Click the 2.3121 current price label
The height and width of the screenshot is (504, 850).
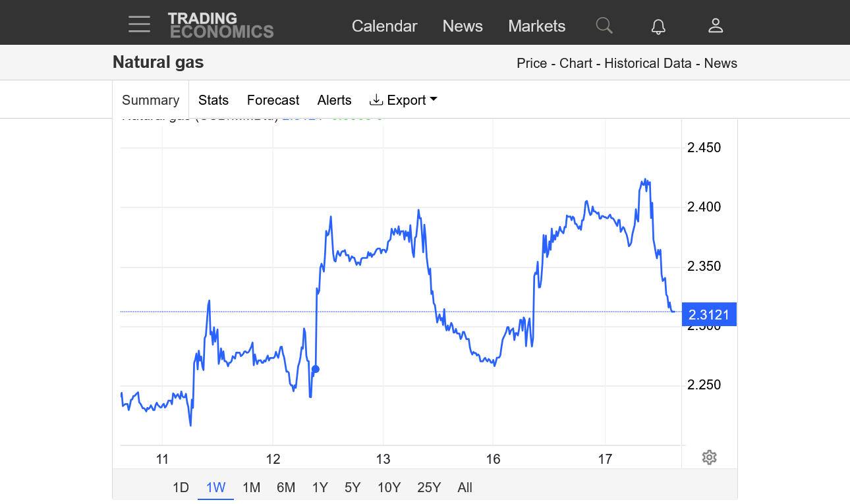(708, 315)
